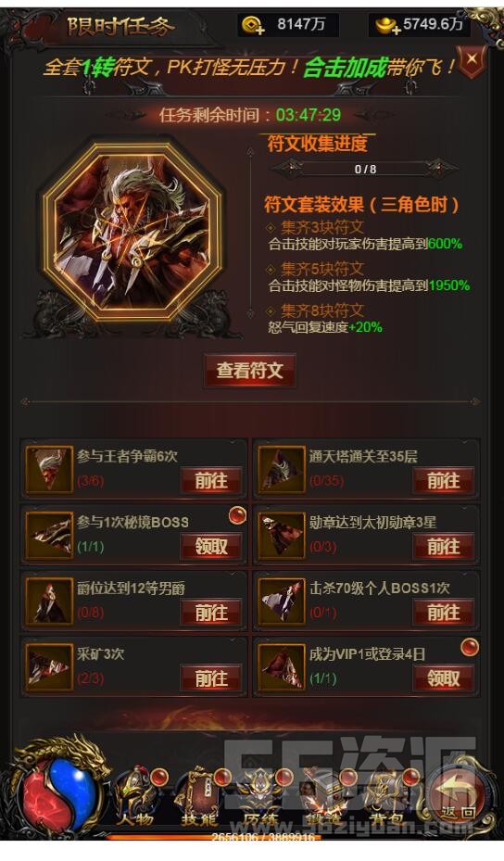Claim reward for 参与1次秘境BOSS task
Image resolution: width=504 pixels, height=861 pixels.
click(x=211, y=547)
